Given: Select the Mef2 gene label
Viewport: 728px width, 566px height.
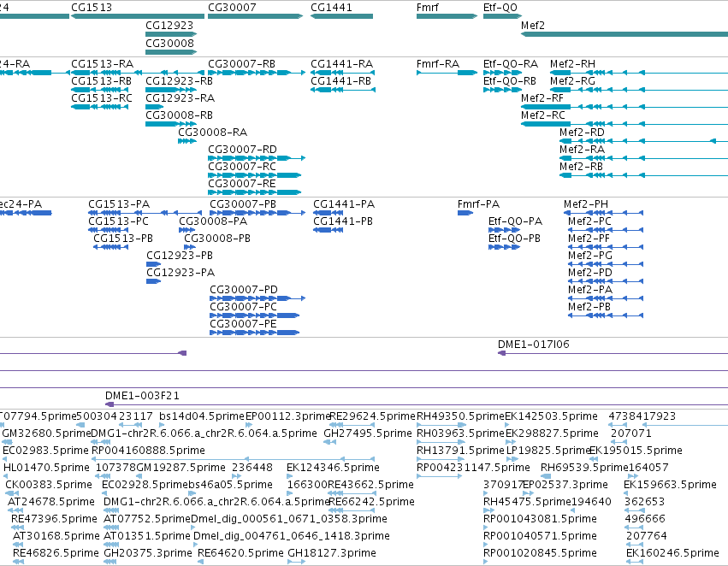Looking at the screenshot, I should [x=533, y=26].
